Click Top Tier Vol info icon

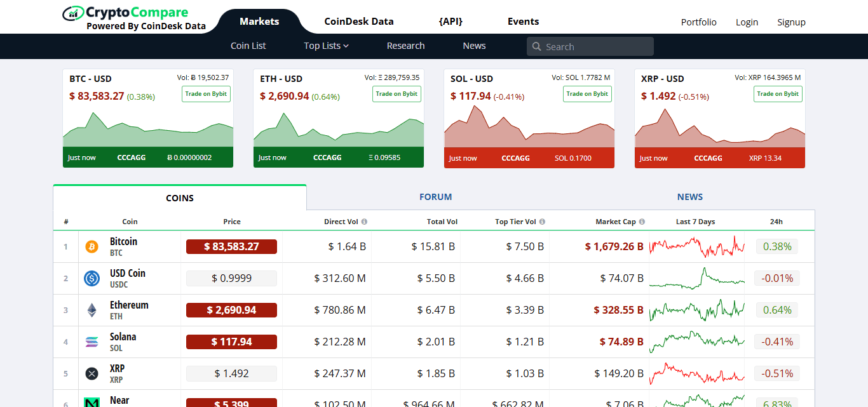542,222
